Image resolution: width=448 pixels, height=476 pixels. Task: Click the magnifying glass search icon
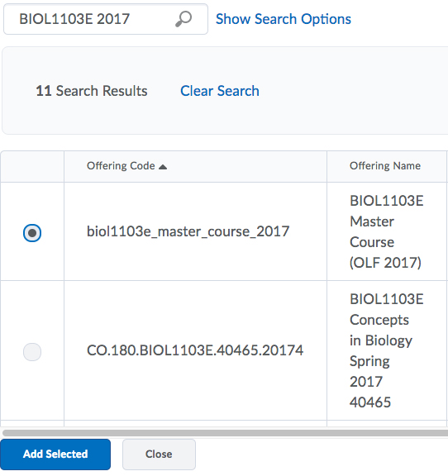183,19
